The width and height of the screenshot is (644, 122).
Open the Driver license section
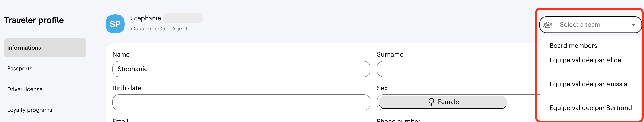(25, 89)
